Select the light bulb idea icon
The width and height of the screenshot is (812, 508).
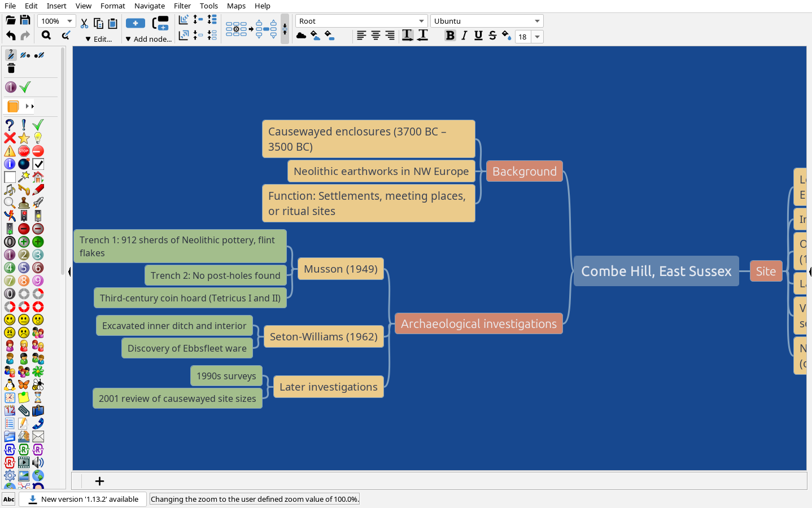click(38, 138)
